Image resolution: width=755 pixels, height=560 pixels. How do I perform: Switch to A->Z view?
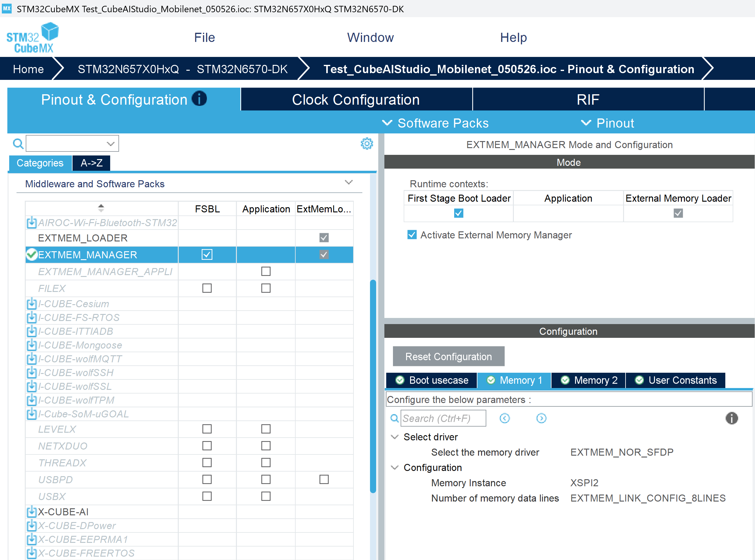[91, 163]
